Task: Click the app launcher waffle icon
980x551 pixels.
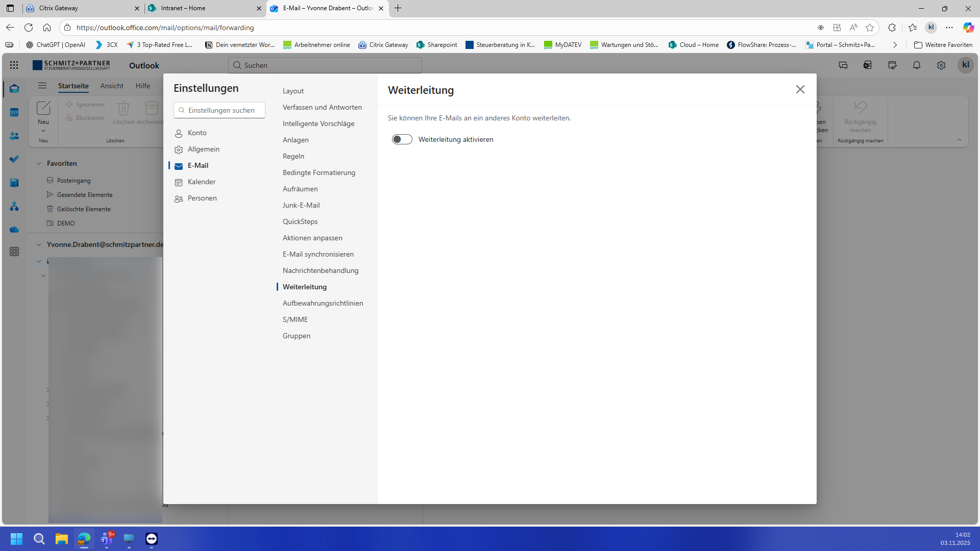Action: (14, 65)
